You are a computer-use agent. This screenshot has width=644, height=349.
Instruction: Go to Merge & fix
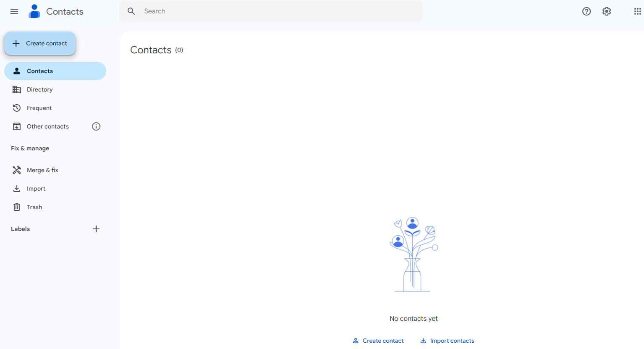tap(55, 170)
